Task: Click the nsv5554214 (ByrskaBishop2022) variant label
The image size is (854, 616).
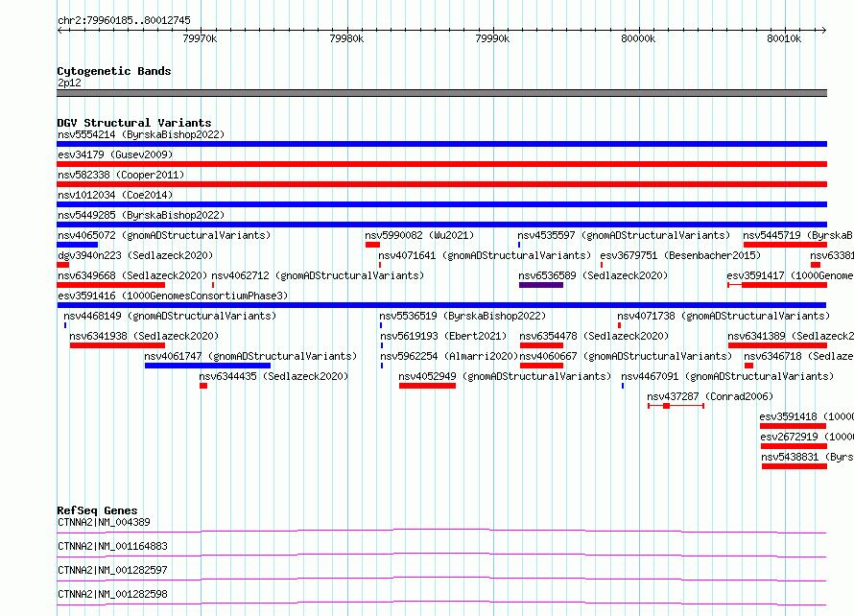Action: click(x=141, y=134)
